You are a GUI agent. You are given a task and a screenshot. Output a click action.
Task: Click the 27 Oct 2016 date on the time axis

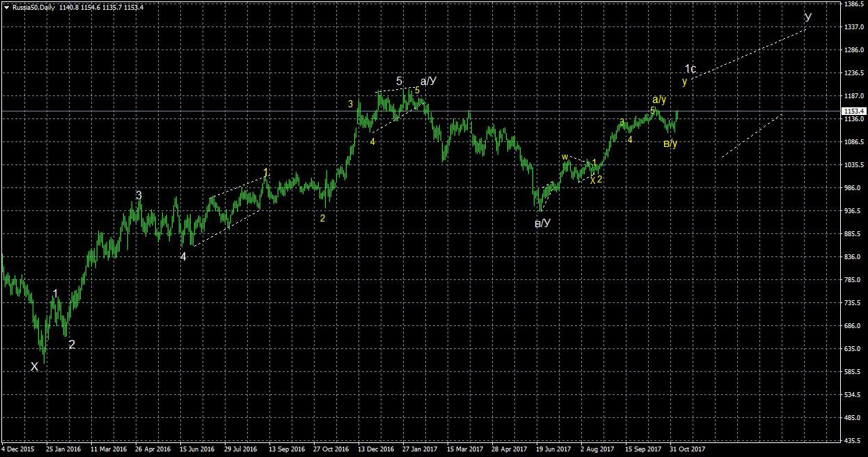click(331, 450)
